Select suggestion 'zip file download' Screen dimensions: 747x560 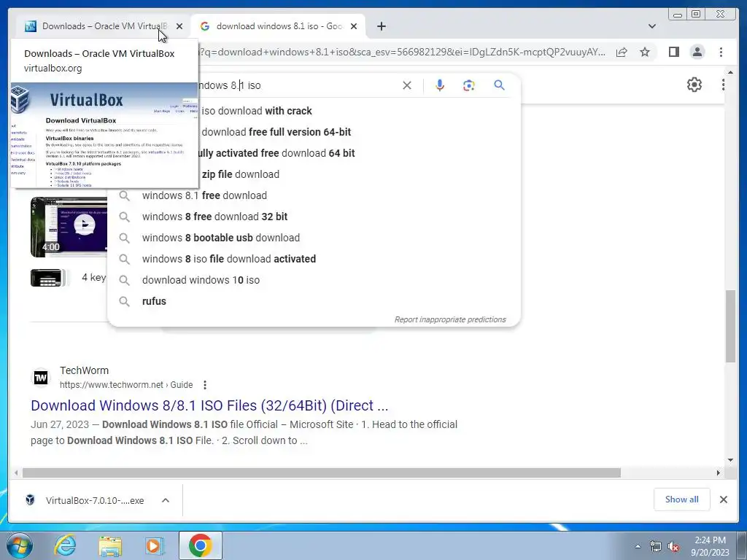[x=312, y=174]
